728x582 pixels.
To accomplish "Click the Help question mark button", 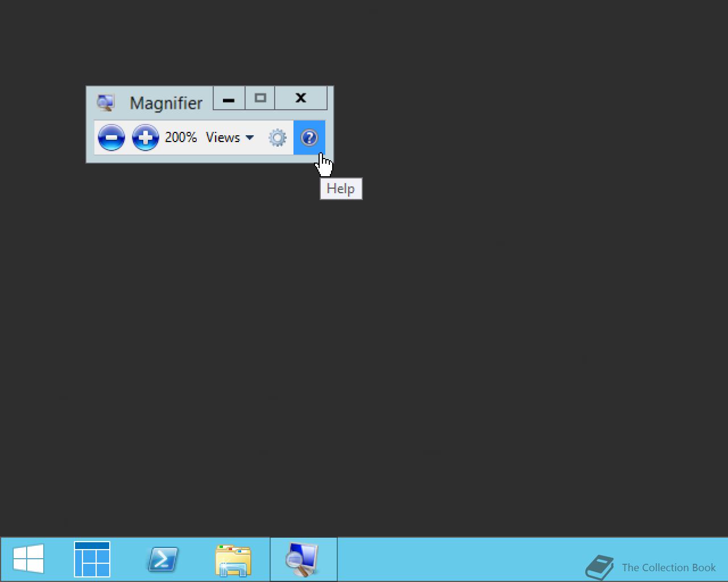I will [309, 138].
